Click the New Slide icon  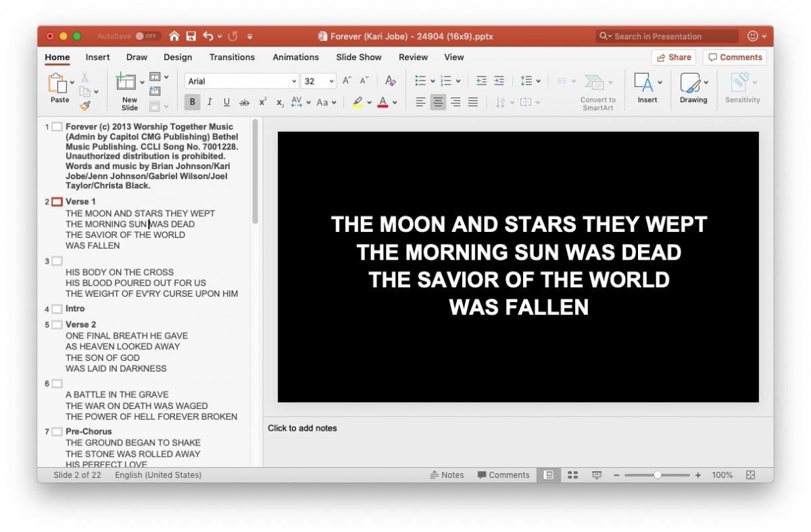pyautogui.click(x=126, y=82)
